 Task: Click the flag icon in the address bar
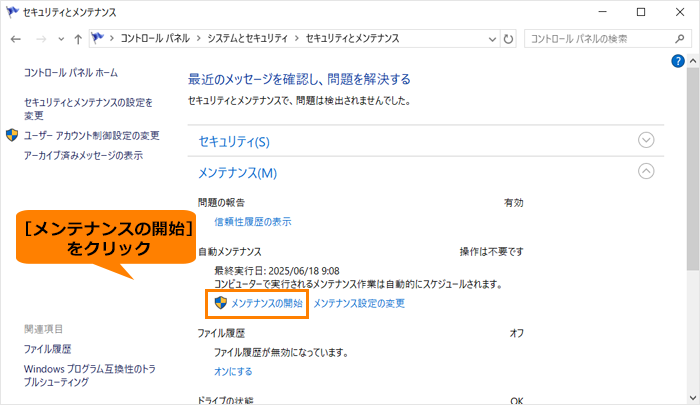click(97, 38)
